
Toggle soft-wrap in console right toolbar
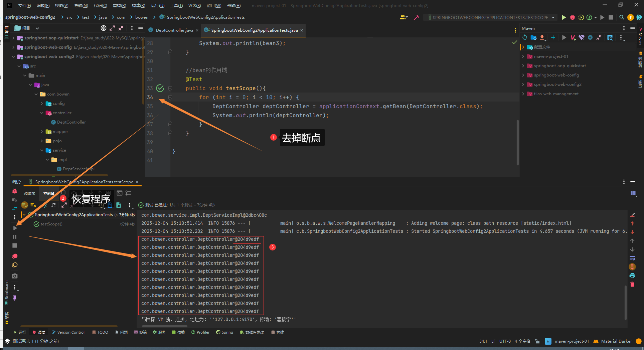coord(632,258)
